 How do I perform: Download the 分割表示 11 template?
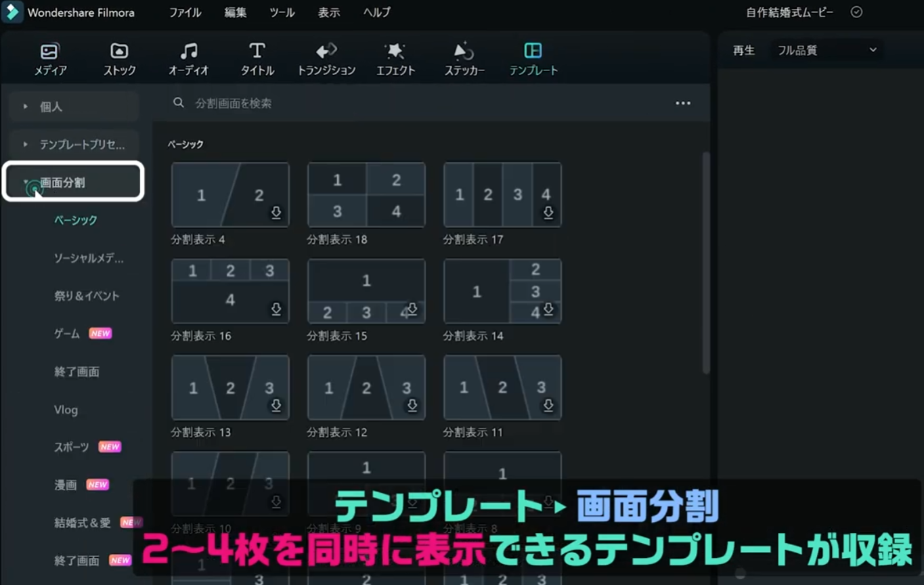548,405
